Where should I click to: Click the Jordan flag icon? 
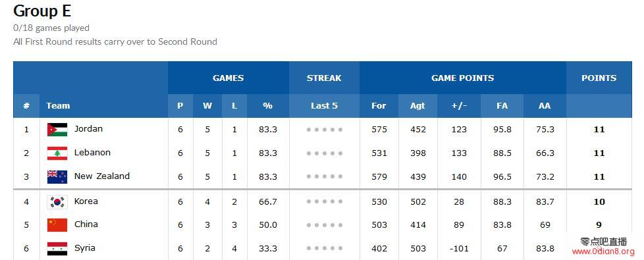click(57, 130)
